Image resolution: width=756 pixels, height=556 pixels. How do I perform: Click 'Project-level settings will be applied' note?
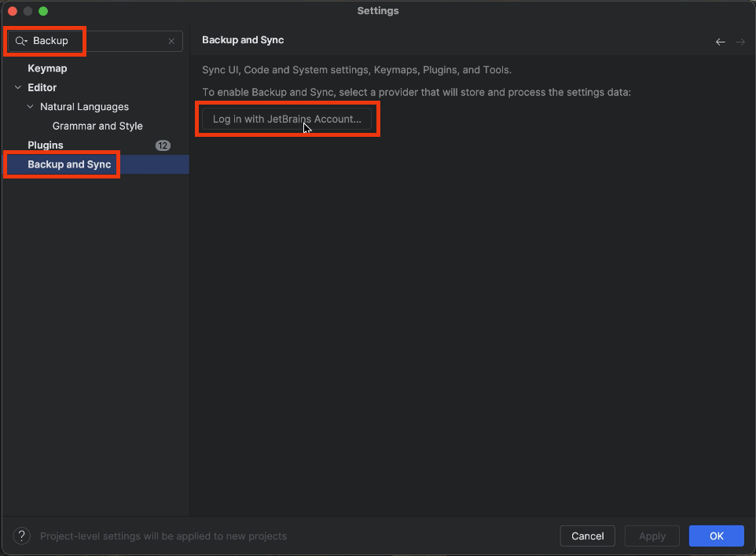[163, 536]
